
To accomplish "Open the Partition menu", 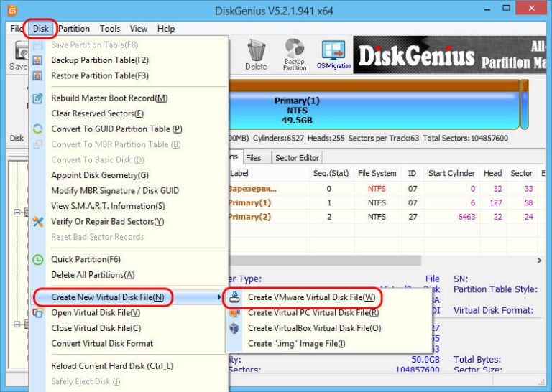I will click(x=74, y=29).
